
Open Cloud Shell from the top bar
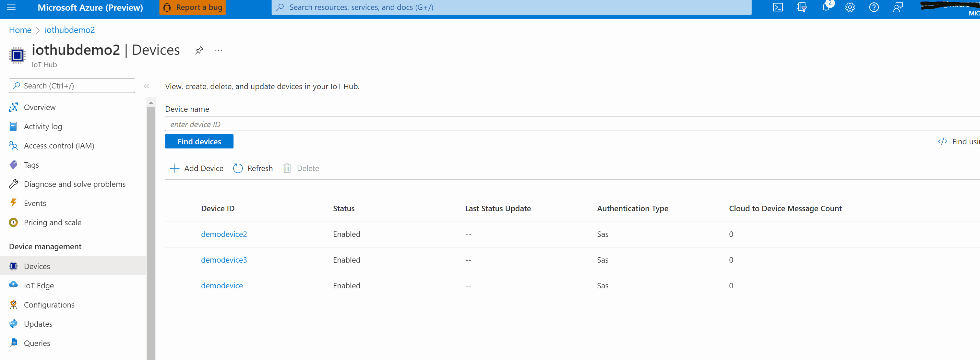pyautogui.click(x=778, y=7)
